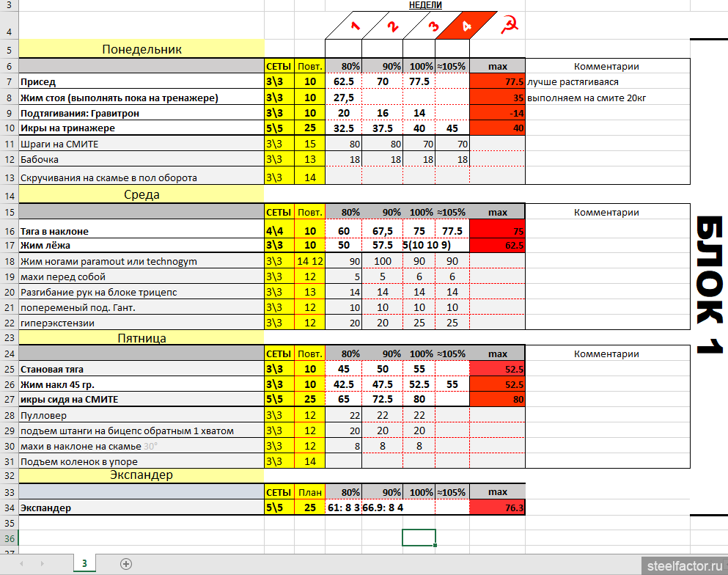This screenshot has height=575, width=728.
Task: Click the red max cell for Экспандер
Action: coord(497,507)
